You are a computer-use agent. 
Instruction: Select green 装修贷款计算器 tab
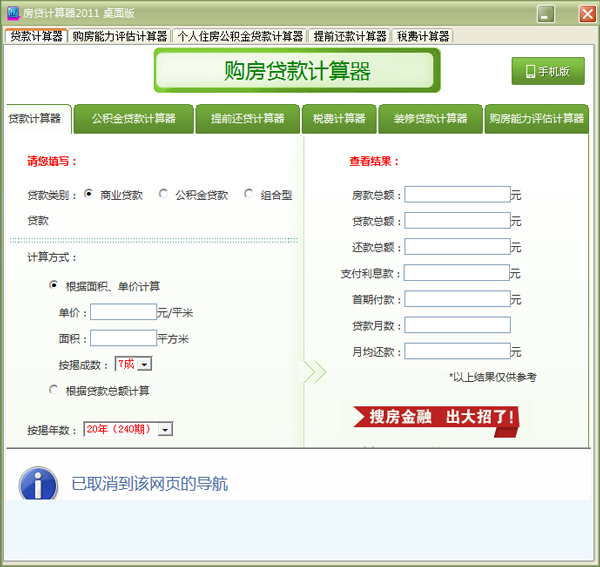click(430, 119)
